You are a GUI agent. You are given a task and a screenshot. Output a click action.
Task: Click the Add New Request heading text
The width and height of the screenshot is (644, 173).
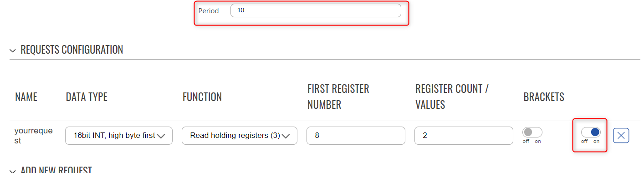(x=56, y=170)
